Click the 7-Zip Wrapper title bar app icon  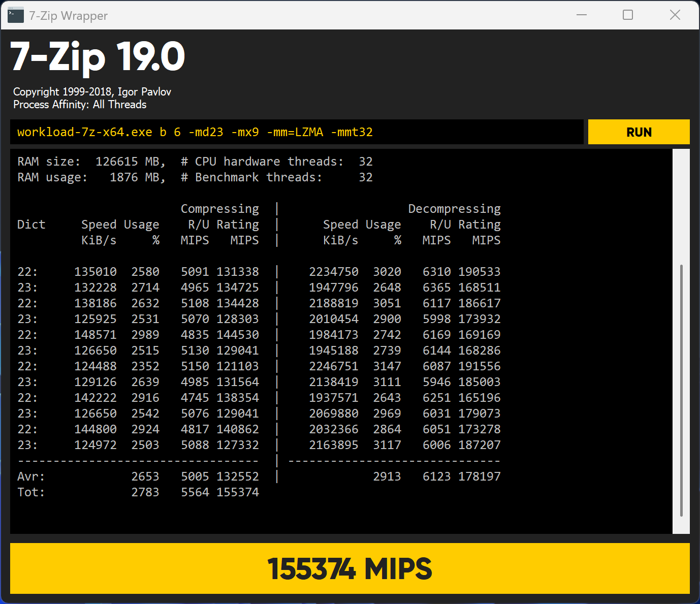click(x=16, y=15)
